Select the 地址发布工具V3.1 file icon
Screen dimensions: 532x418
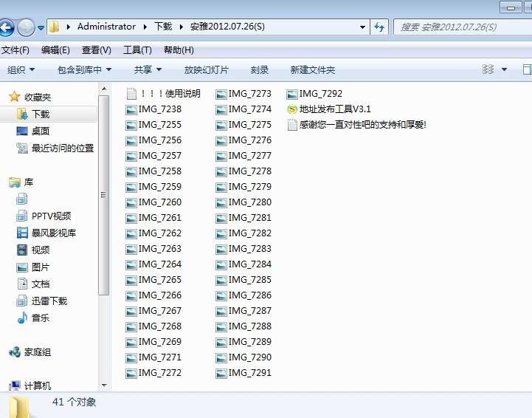click(292, 109)
